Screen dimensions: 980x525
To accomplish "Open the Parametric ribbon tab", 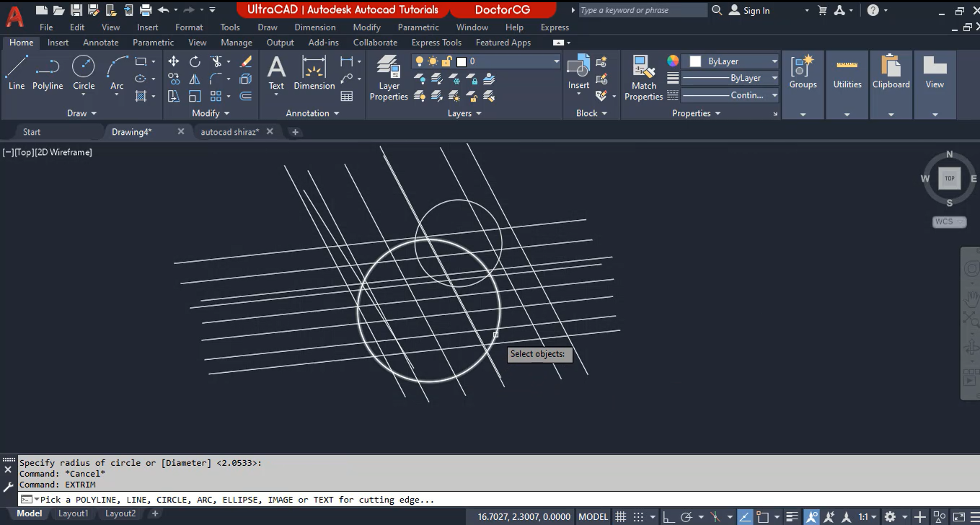I will [x=153, y=43].
